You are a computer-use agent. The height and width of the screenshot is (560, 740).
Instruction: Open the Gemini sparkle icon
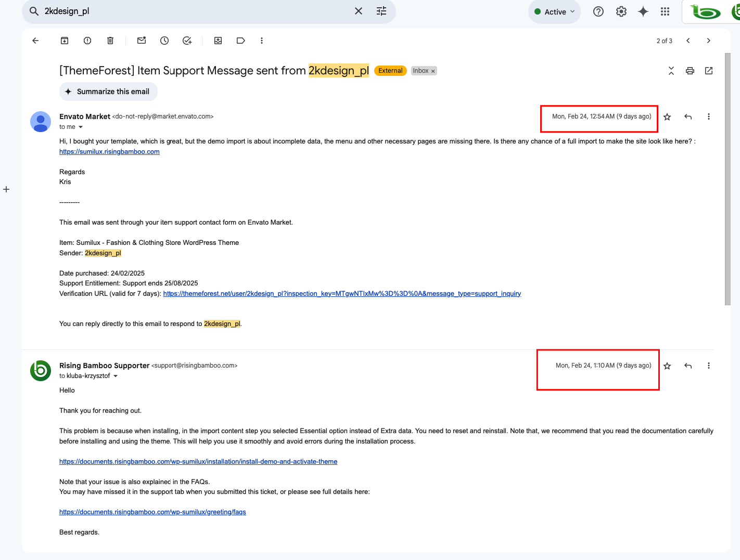pyautogui.click(x=643, y=11)
